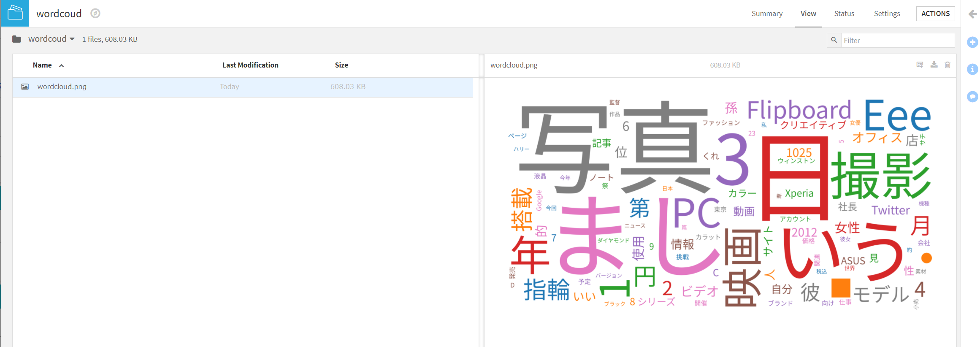The height and width of the screenshot is (347, 980).
Task: Sort by the Name column header
Action: pyautogui.click(x=42, y=65)
